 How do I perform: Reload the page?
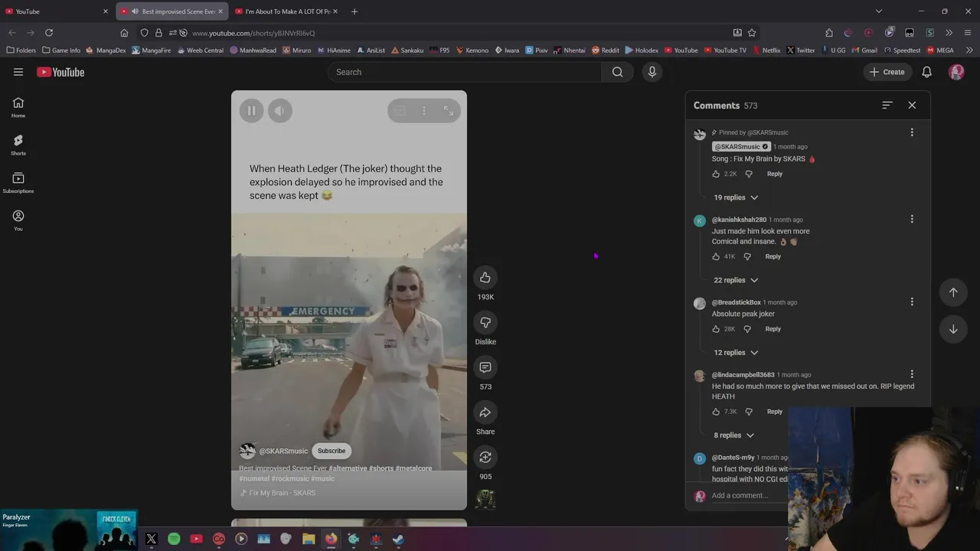pyautogui.click(x=49, y=33)
